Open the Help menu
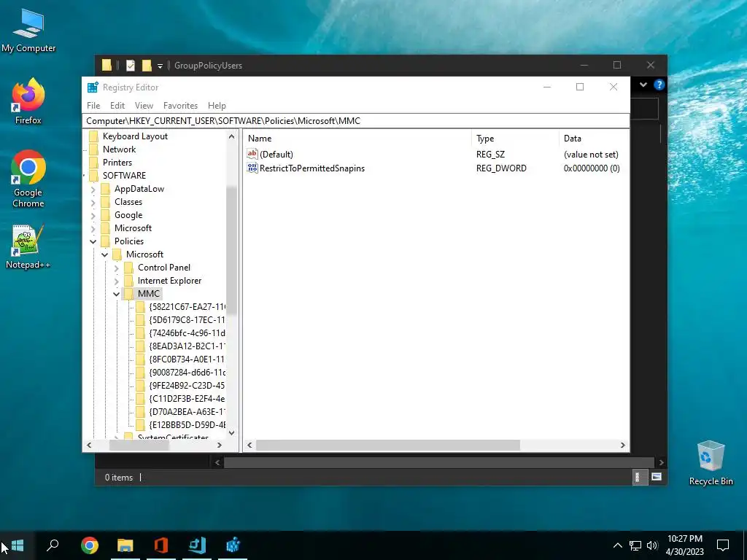Viewport: 747px width, 560px height. (x=217, y=106)
